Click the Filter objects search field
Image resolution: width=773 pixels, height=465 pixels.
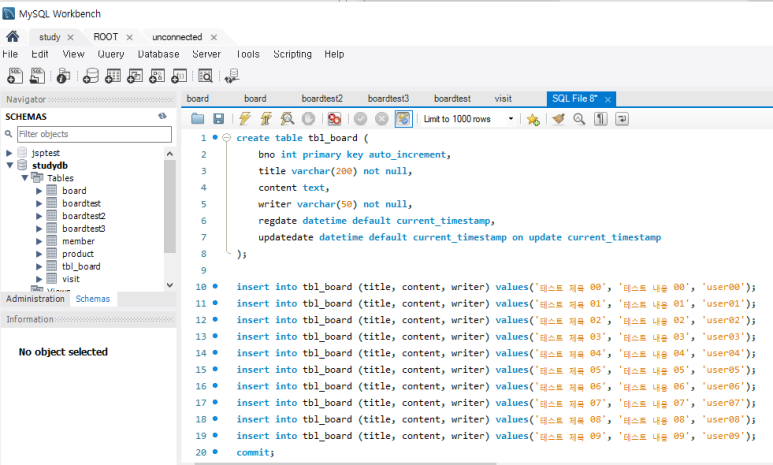[94, 134]
